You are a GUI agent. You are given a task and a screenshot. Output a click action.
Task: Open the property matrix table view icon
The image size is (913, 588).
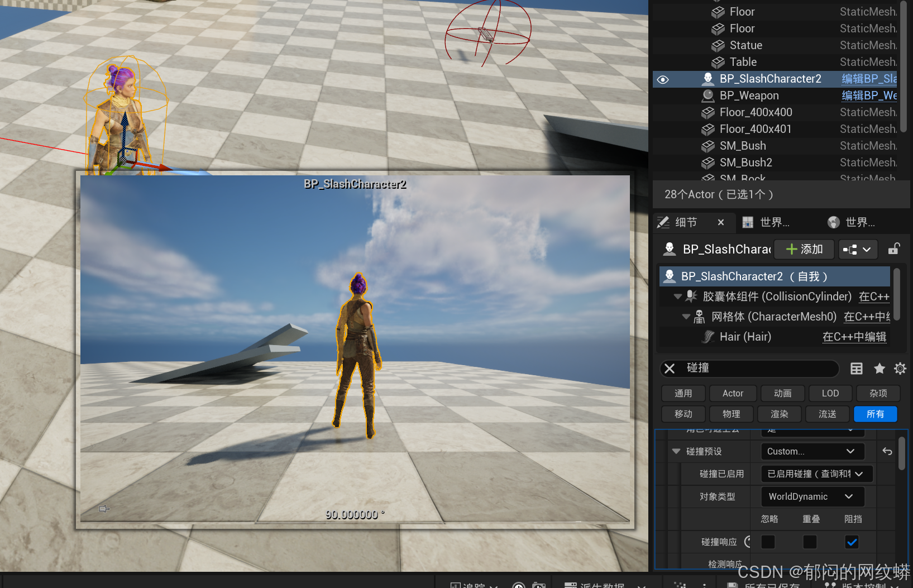[857, 369]
